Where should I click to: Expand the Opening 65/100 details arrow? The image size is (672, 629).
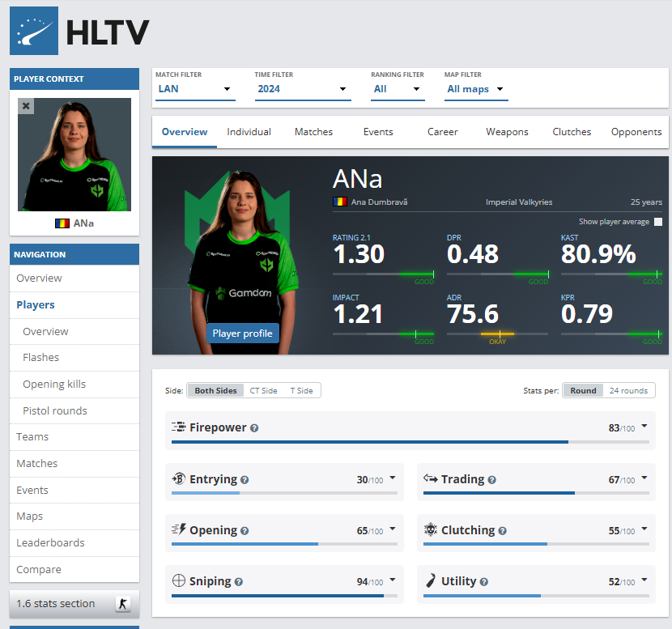[x=392, y=529]
